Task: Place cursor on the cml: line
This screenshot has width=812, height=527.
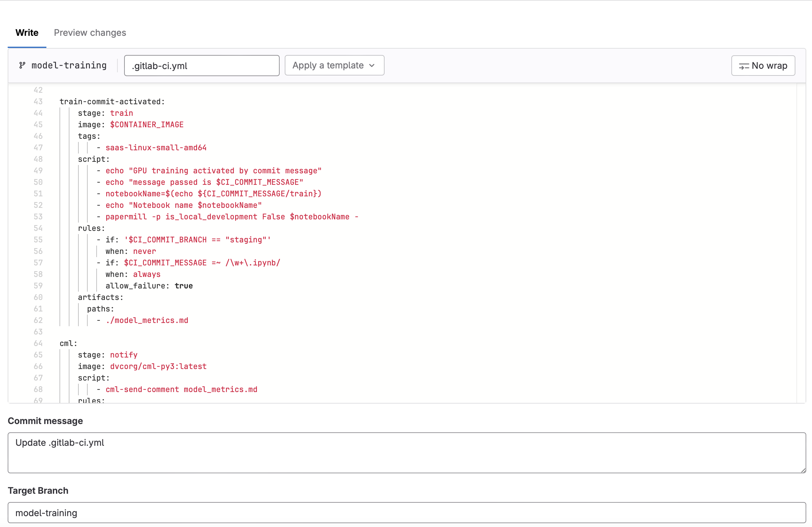Action: [68, 343]
